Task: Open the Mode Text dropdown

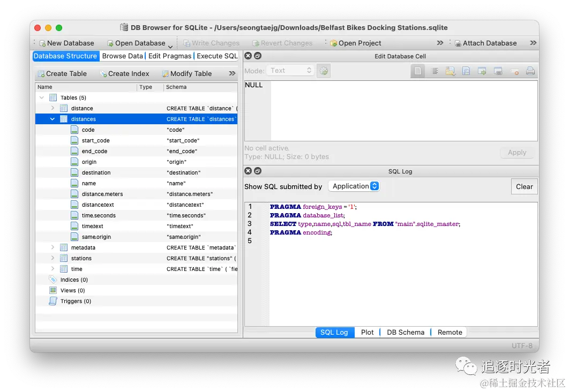Action: coord(290,70)
